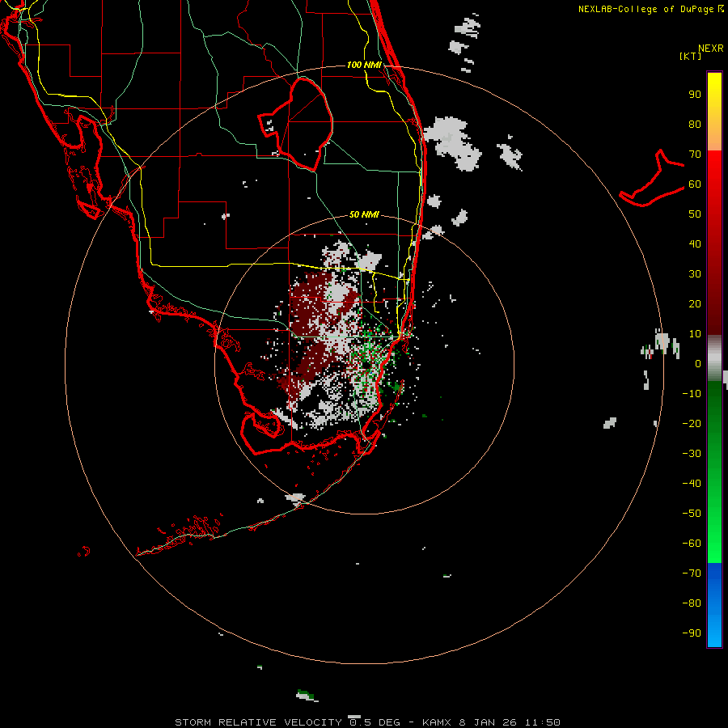Click the 40 knot label on color scale
The width and height of the screenshot is (728, 728).
(x=695, y=243)
